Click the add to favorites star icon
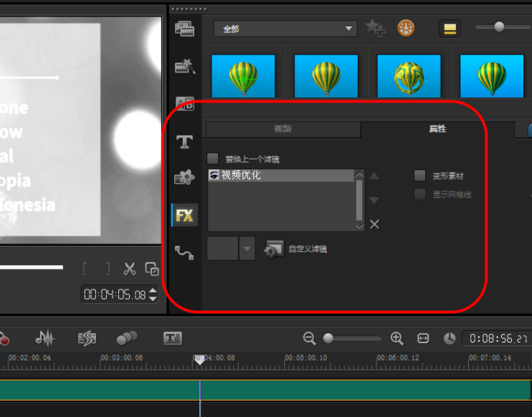This screenshot has height=417, width=532. coord(375,29)
